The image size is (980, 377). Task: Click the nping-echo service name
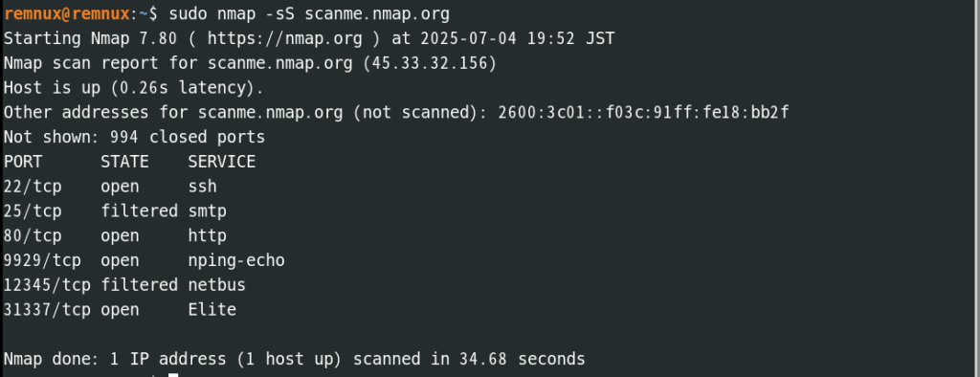(x=236, y=260)
